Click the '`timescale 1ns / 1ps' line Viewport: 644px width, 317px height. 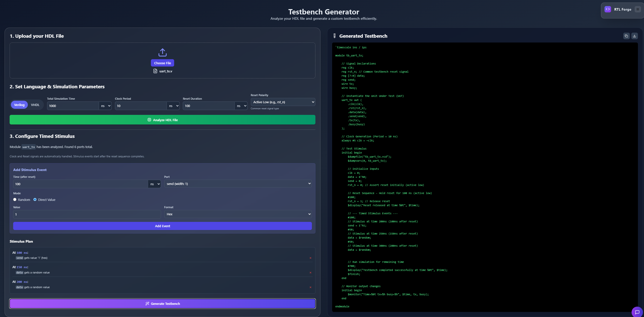(351, 47)
